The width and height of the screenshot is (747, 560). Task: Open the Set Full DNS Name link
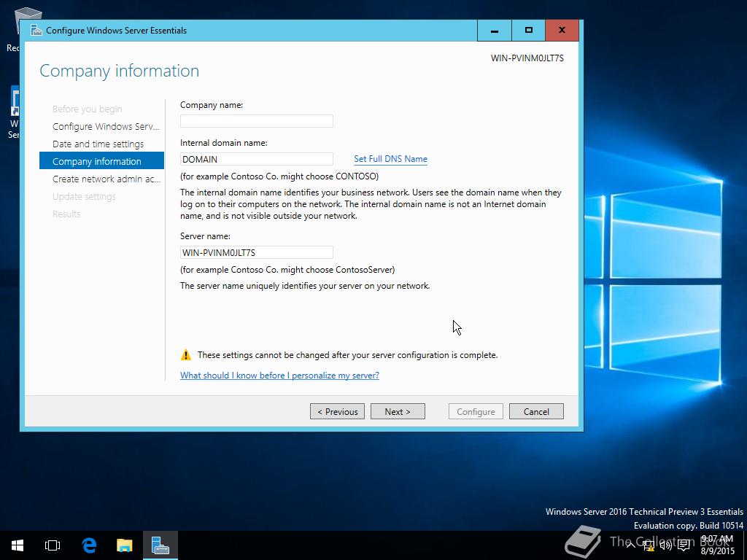[x=391, y=159]
